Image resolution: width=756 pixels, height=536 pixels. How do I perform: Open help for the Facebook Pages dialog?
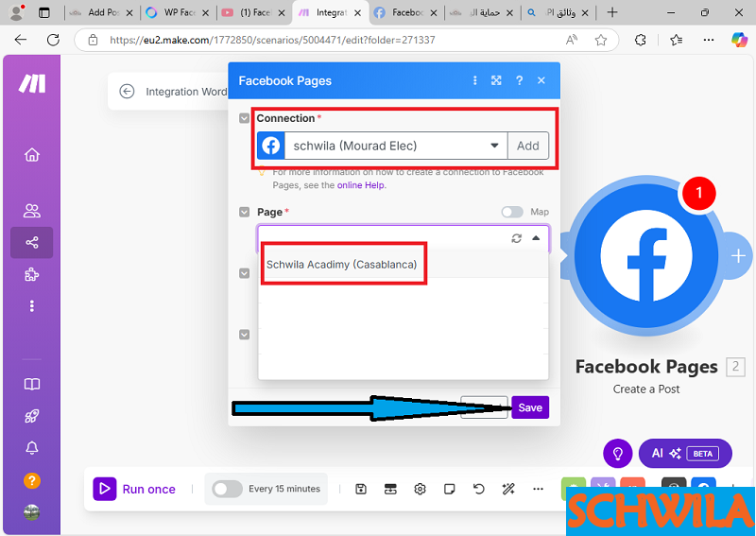[x=519, y=80]
